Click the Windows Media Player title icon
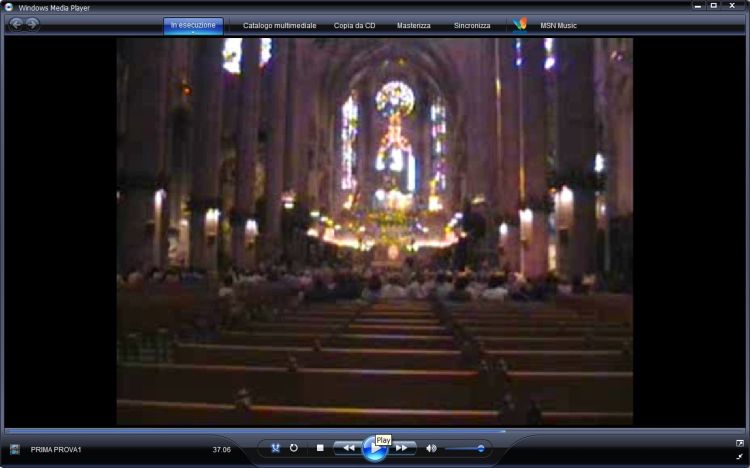750x468 pixels. click(9, 7)
